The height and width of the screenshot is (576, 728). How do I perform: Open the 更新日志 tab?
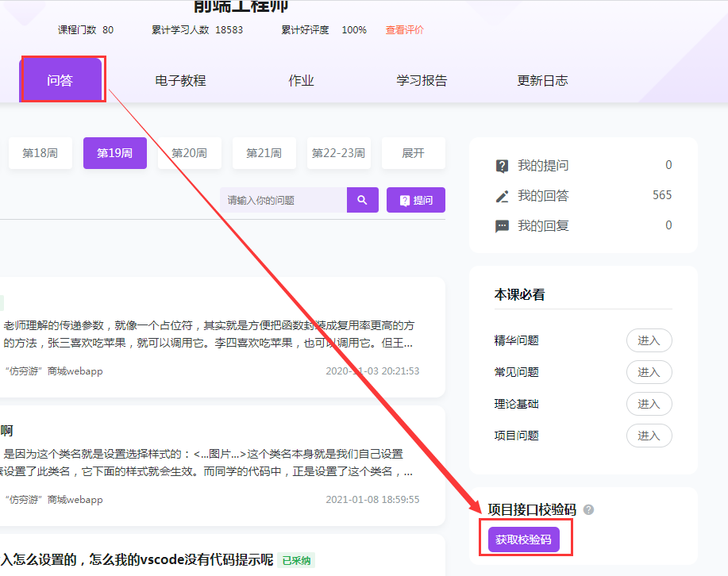tap(542, 80)
